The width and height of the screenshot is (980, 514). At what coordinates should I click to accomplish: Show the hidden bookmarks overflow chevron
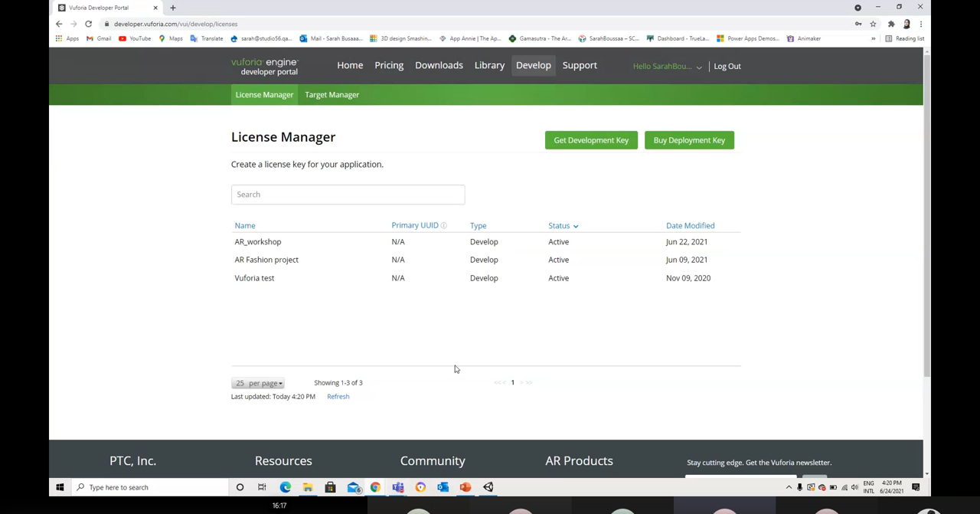point(873,38)
